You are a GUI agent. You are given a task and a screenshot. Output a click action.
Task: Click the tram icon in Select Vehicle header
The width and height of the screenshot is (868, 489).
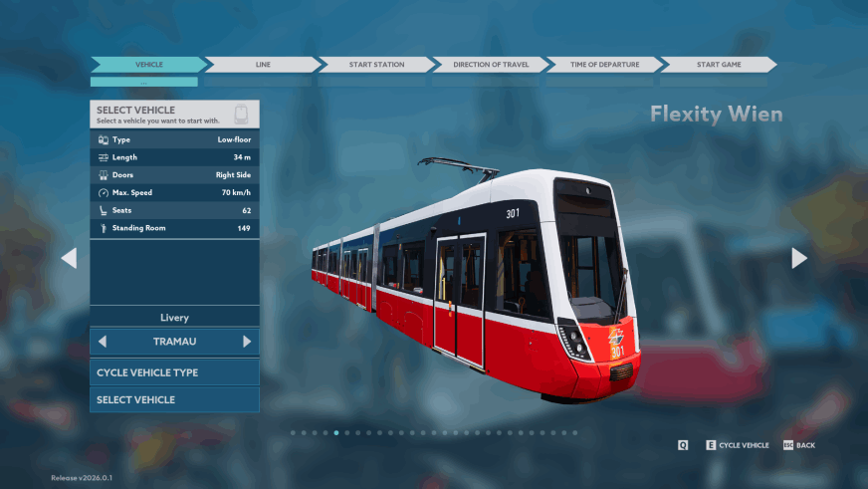(x=241, y=115)
